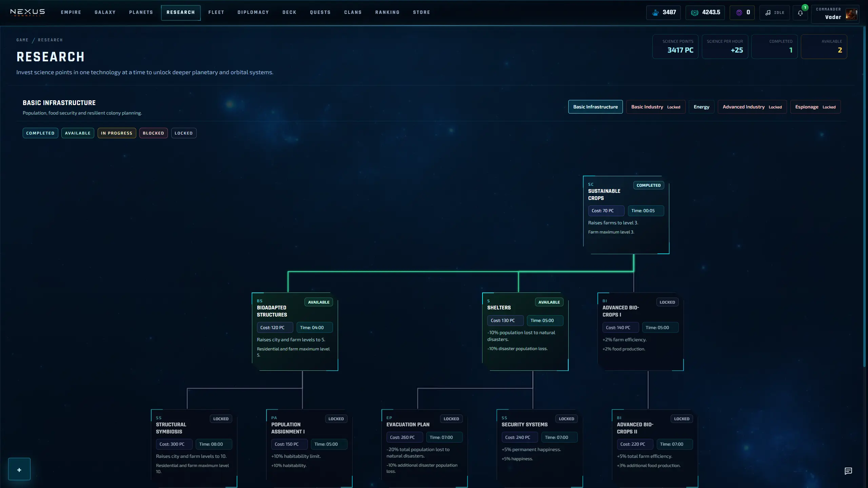Click the Nexus Downfall logo

click(x=27, y=13)
